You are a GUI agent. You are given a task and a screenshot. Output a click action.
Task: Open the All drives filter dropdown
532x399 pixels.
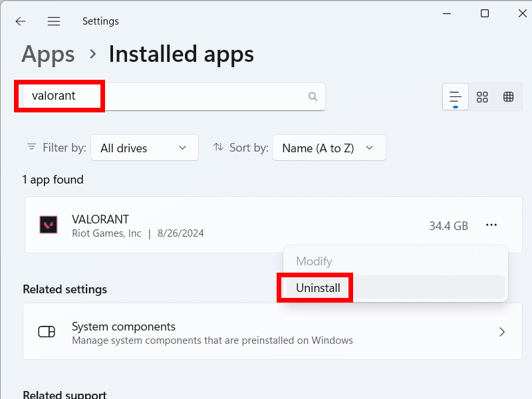pos(144,148)
